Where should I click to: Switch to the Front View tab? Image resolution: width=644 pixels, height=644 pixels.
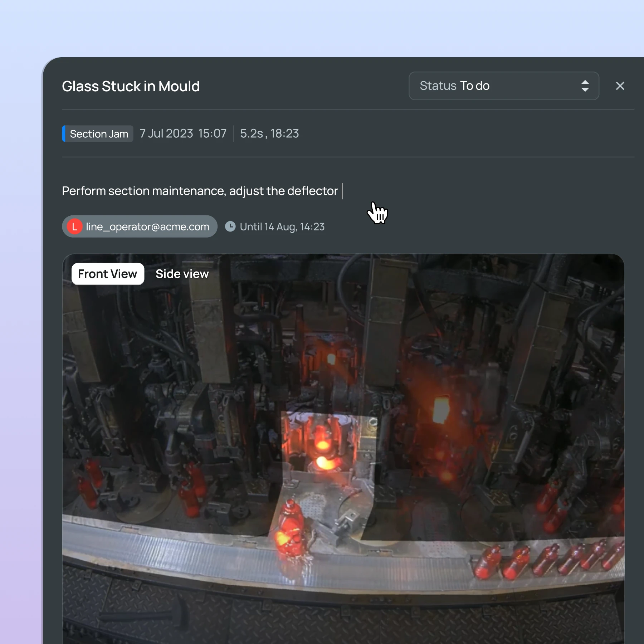[x=108, y=274]
